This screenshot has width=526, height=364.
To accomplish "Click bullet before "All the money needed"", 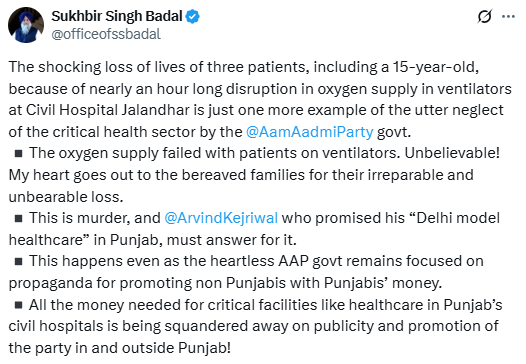I will pos(19,305).
